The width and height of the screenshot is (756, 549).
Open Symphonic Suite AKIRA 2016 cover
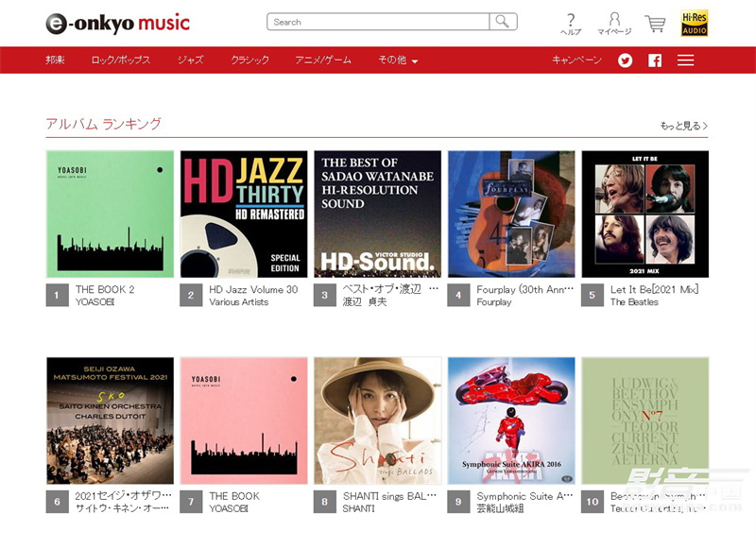pyautogui.click(x=511, y=420)
